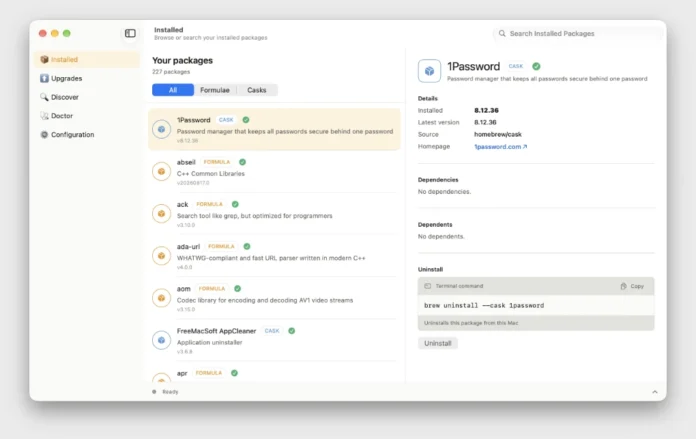Switch to the Casks filter tab

(257, 90)
